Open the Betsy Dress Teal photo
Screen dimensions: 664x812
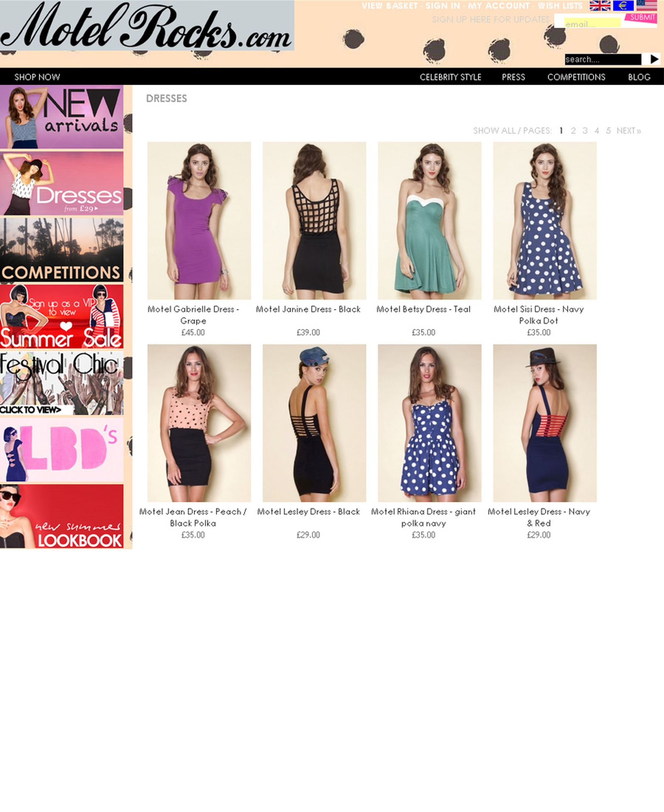[x=430, y=220]
